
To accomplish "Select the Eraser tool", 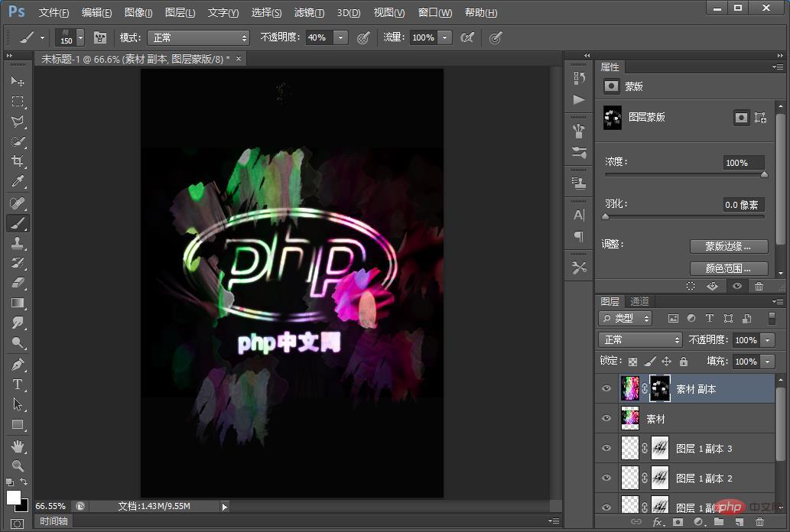I will coord(18,283).
